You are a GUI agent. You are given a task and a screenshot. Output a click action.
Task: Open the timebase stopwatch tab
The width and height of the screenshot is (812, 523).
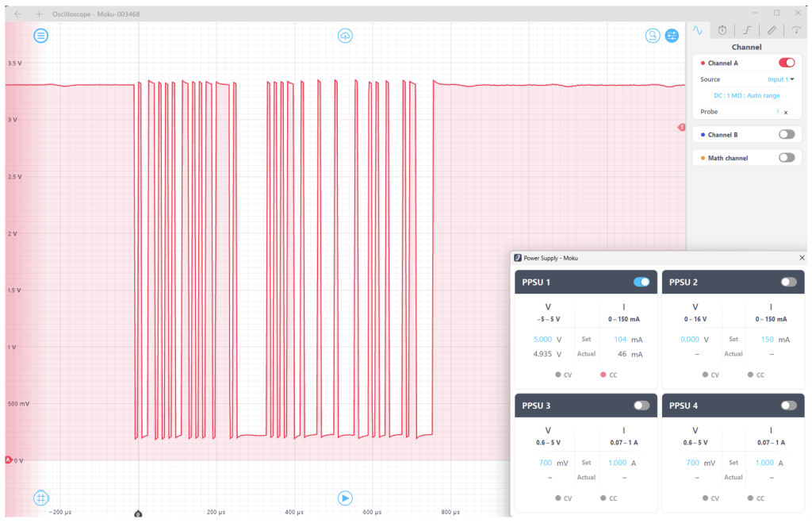(722, 31)
